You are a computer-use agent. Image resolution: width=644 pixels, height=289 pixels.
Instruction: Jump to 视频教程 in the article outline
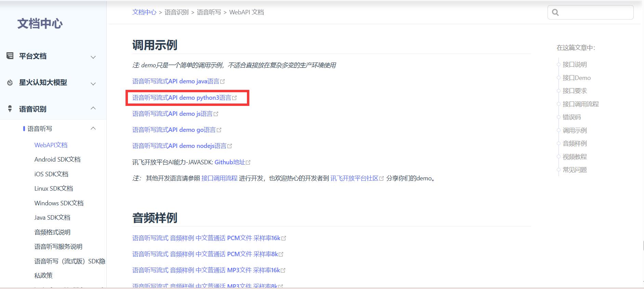pos(575,157)
